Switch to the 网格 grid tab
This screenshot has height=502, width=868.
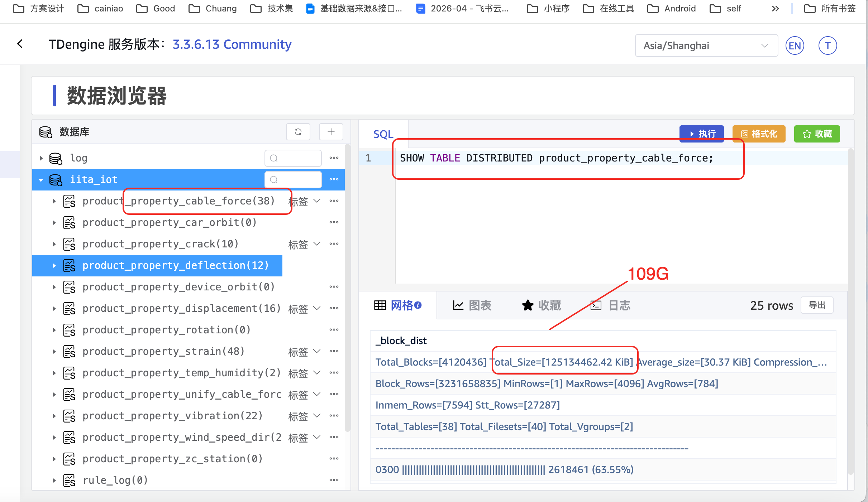[398, 305]
